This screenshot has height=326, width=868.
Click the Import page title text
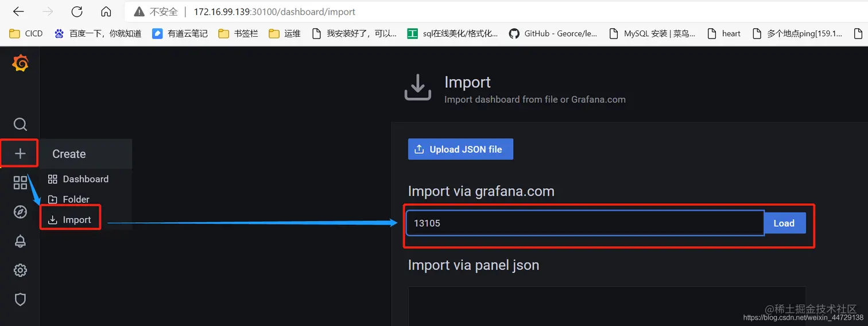pos(467,82)
